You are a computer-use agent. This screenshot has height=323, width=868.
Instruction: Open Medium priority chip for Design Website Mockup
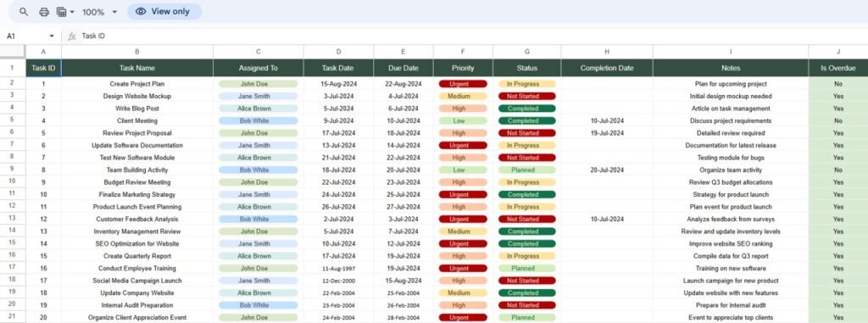(463, 97)
